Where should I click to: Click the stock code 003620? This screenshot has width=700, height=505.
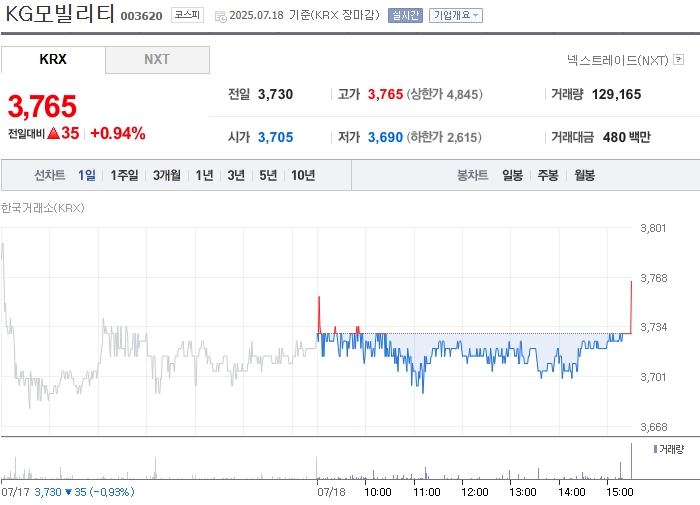[x=142, y=16]
